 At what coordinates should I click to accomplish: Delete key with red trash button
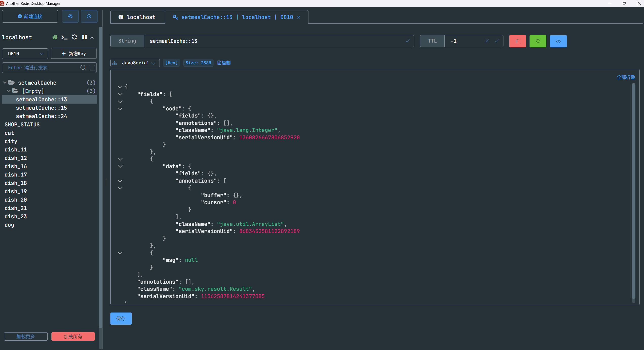point(518,41)
